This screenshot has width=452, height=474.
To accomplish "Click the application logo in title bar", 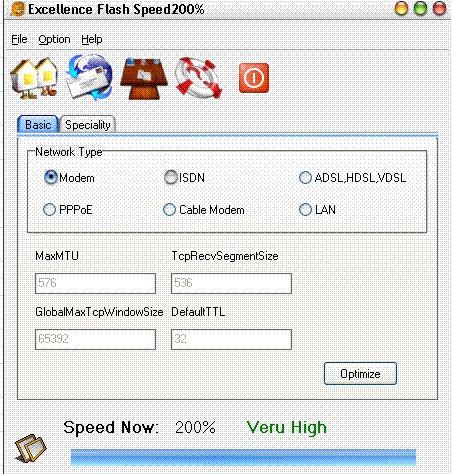I will coord(18,9).
